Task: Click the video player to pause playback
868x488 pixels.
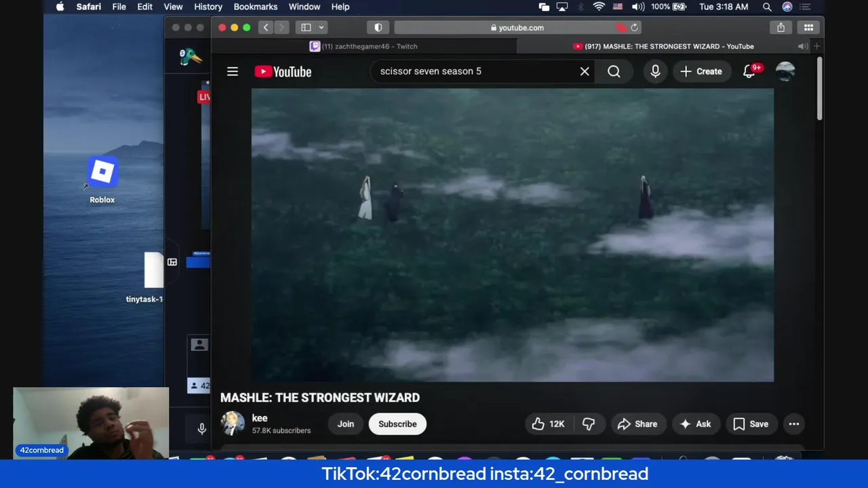Action: [x=513, y=235]
